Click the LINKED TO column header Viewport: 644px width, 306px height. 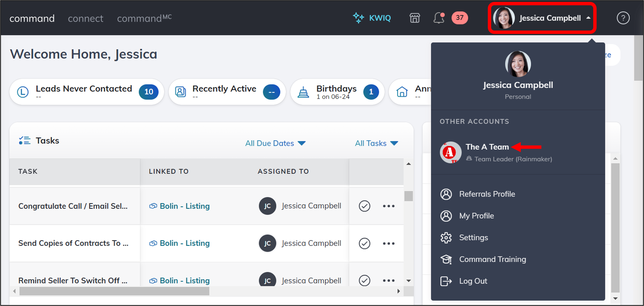point(169,171)
